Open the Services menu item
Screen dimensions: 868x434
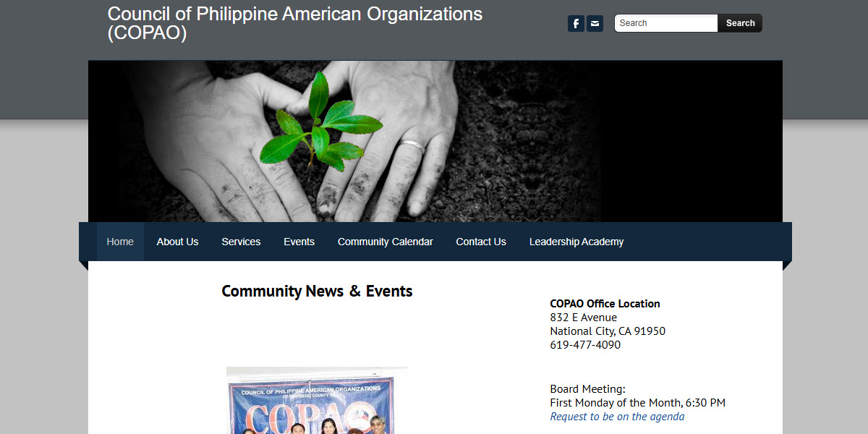241,242
